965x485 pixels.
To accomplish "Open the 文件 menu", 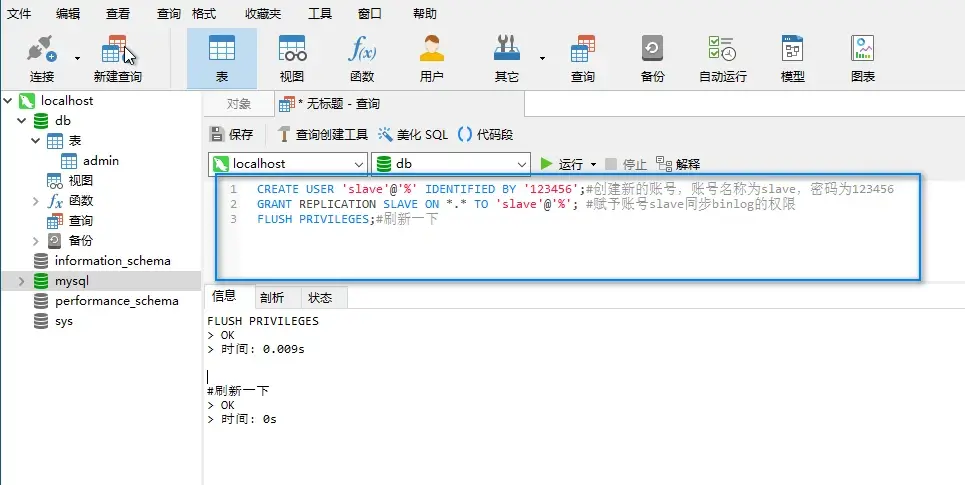I will 18,14.
